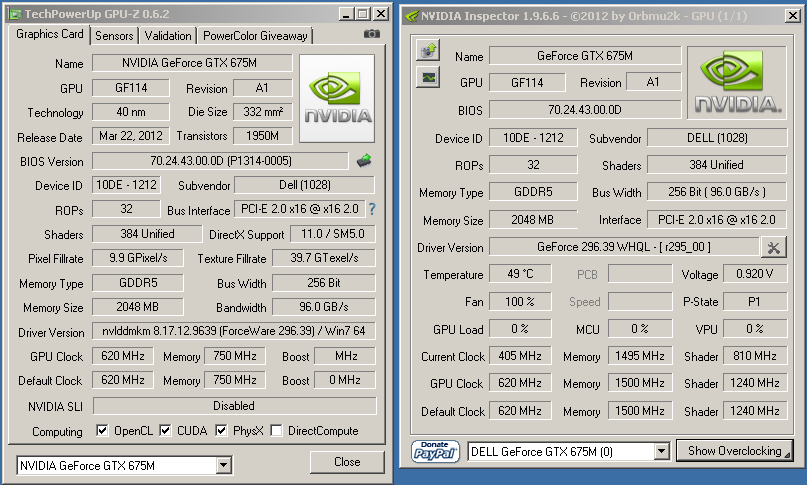The image size is (807, 485).
Task: Click the NVIDIA Inspector title bar icon
Action: click(412, 16)
